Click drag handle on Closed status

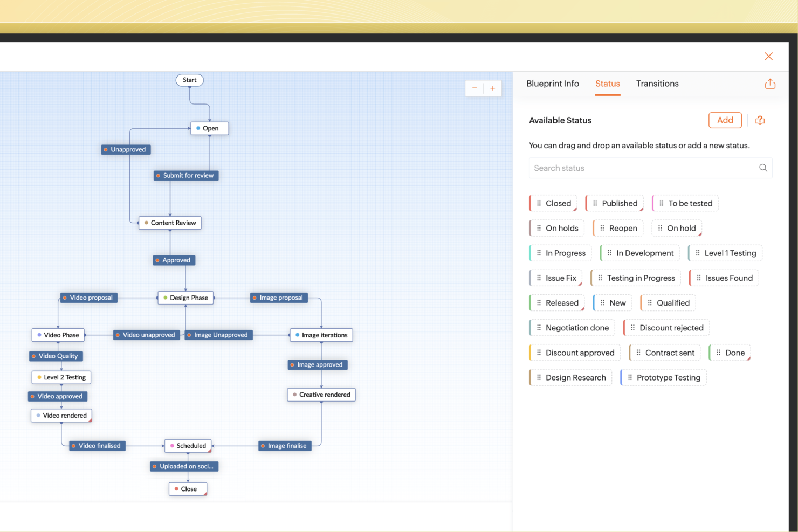point(539,203)
